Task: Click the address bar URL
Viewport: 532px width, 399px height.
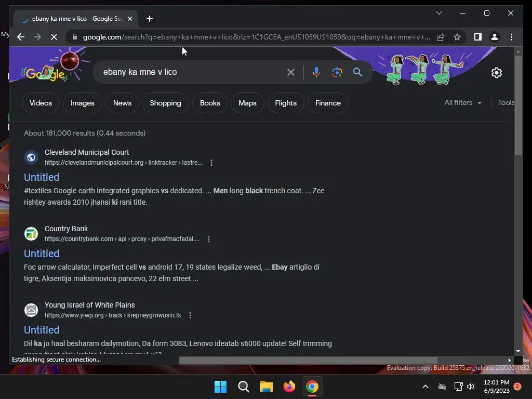Action: point(256,37)
